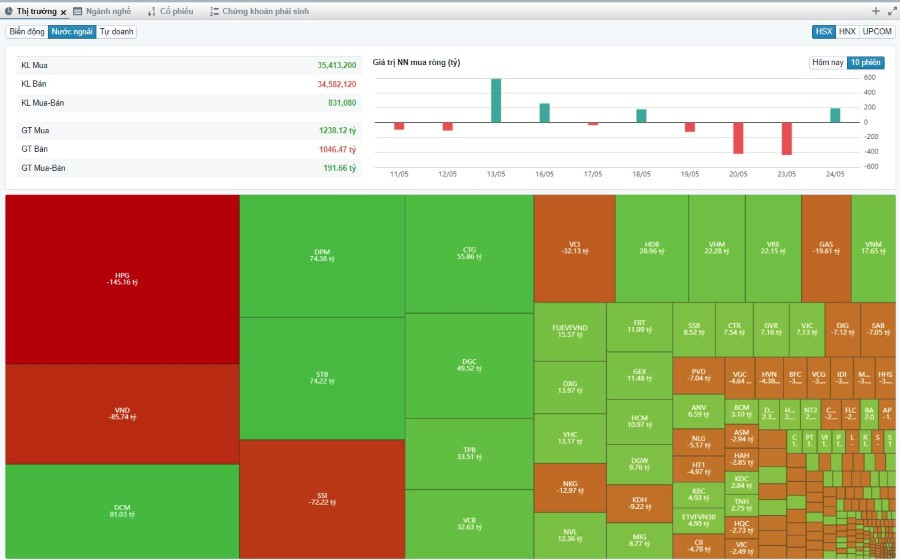Select the MIG treemap tile
The width and height of the screenshot is (900, 560).
[639, 540]
